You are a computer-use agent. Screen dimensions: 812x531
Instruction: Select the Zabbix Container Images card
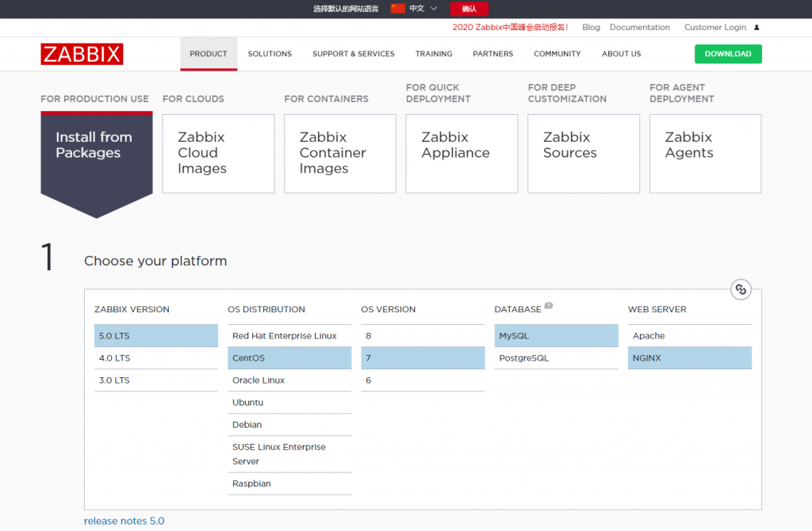click(x=340, y=154)
